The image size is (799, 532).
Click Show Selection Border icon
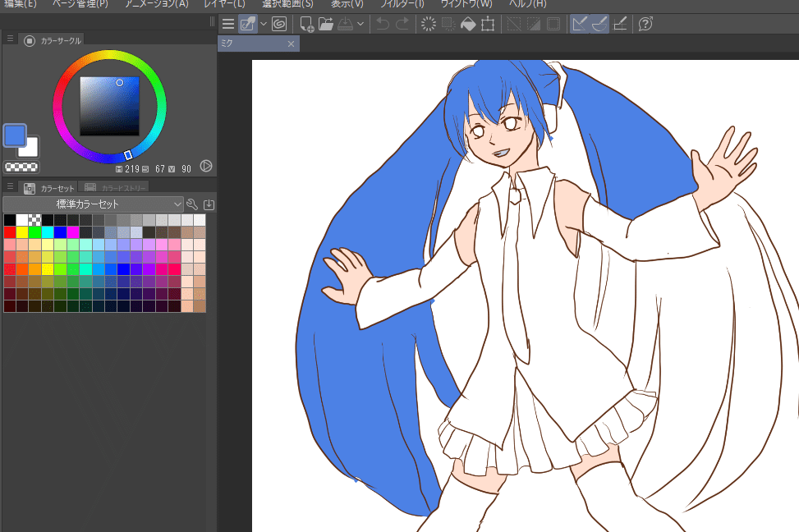tap(553, 24)
